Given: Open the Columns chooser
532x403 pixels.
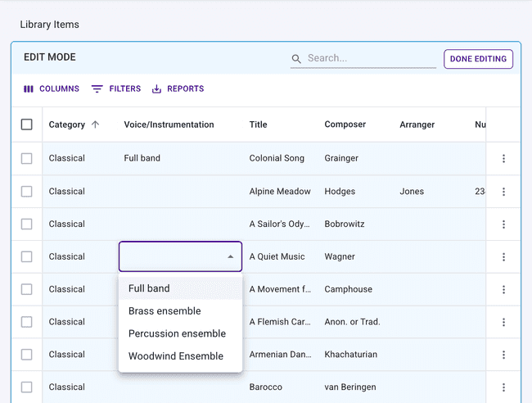Looking at the screenshot, I should tap(52, 89).
